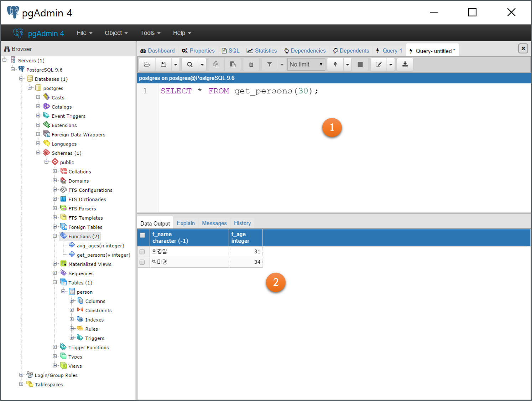Click the SQL line containing get_persons(30)
The height and width of the screenshot is (401, 532).
(x=239, y=91)
